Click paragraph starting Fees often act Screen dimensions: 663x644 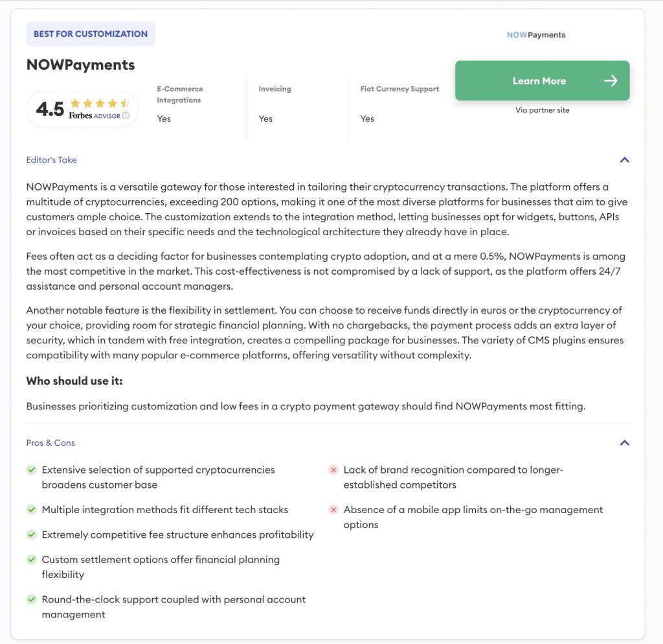coord(326,271)
